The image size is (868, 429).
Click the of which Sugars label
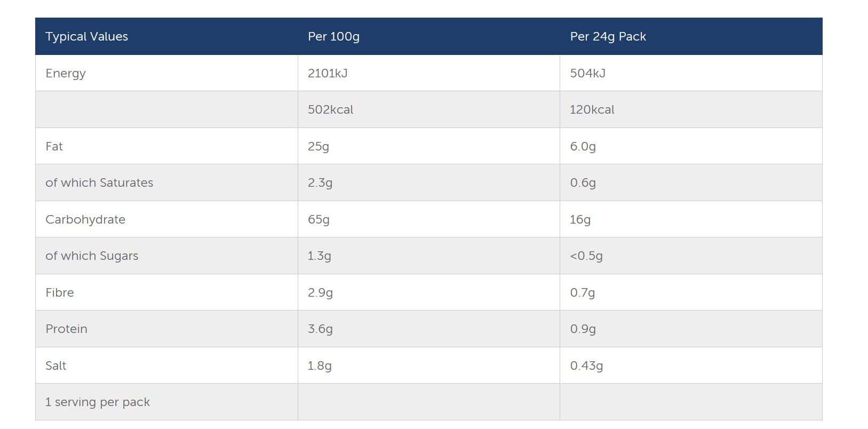92,256
